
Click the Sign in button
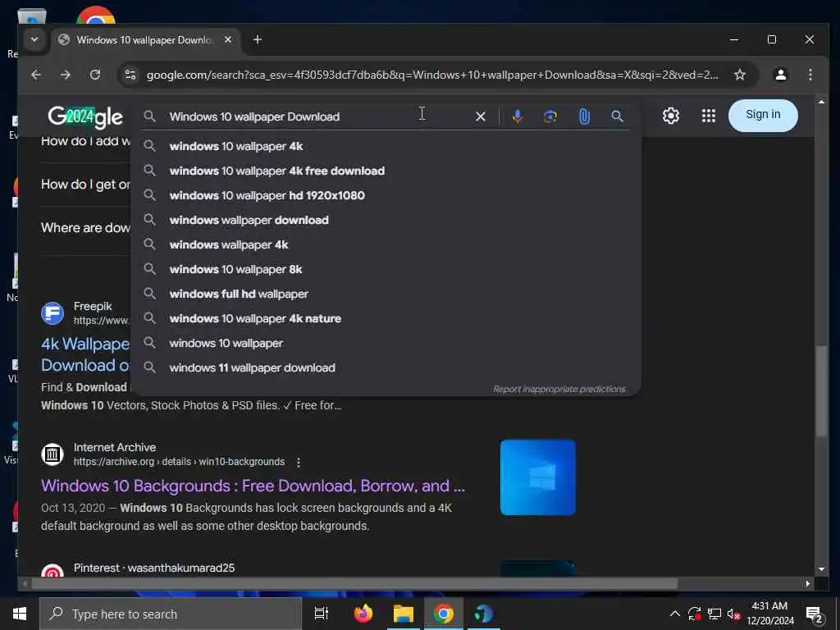point(763,115)
